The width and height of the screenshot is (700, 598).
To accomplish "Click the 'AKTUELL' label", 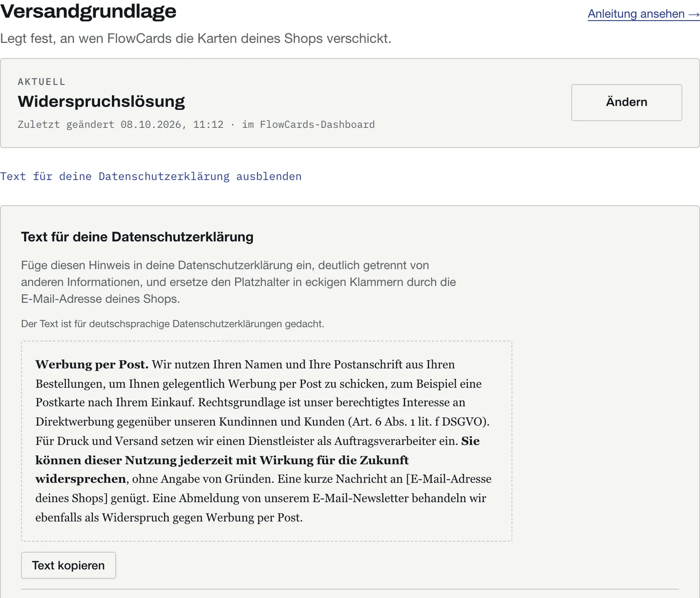I will 42,82.
